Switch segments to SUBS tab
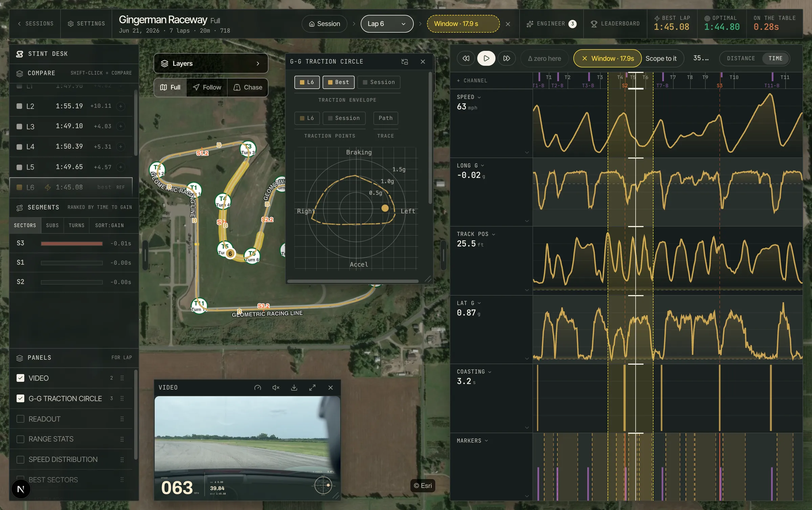The height and width of the screenshot is (510, 812). [52, 225]
